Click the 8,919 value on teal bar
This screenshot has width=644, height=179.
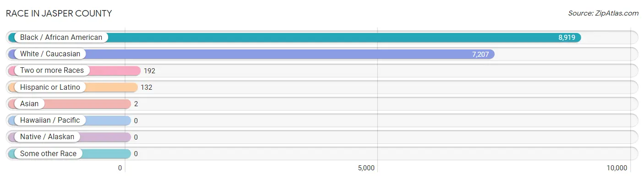(x=567, y=38)
